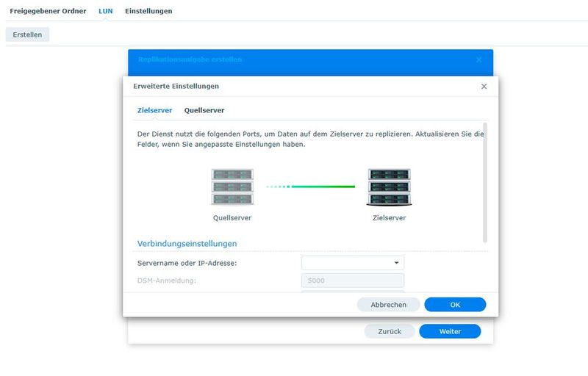Click the Quellserver server rack icon

pos(232,187)
